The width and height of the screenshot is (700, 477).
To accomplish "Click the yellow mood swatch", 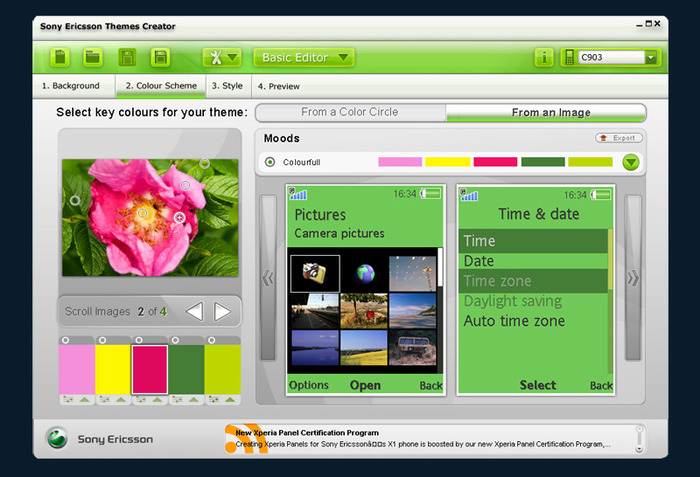I will (x=447, y=162).
